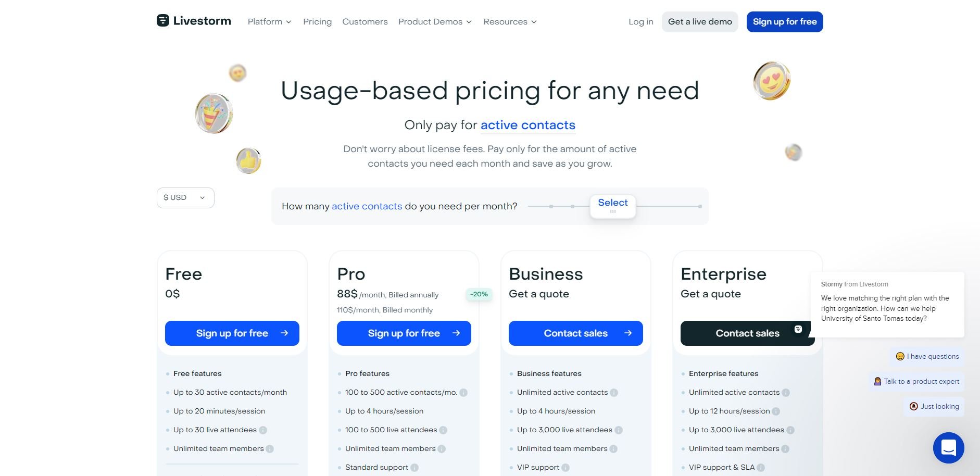The width and height of the screenshot is (980, 476).
Task: Click info icon next to Free live attendees
Action: tap(263, 430)
